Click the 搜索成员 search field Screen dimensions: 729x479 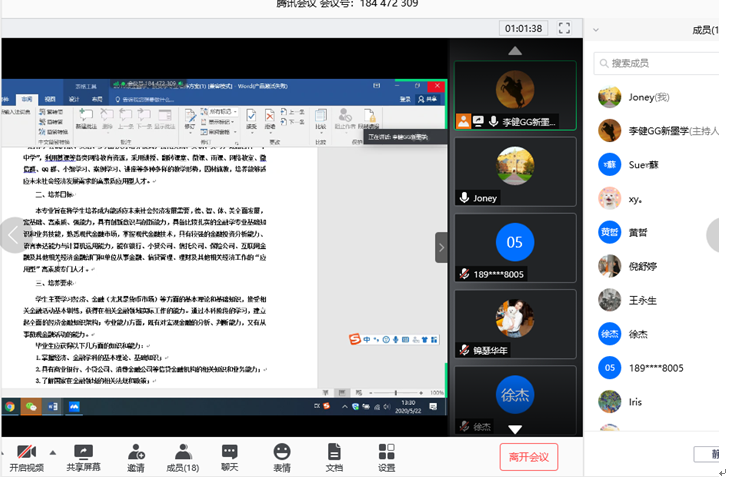655,63
